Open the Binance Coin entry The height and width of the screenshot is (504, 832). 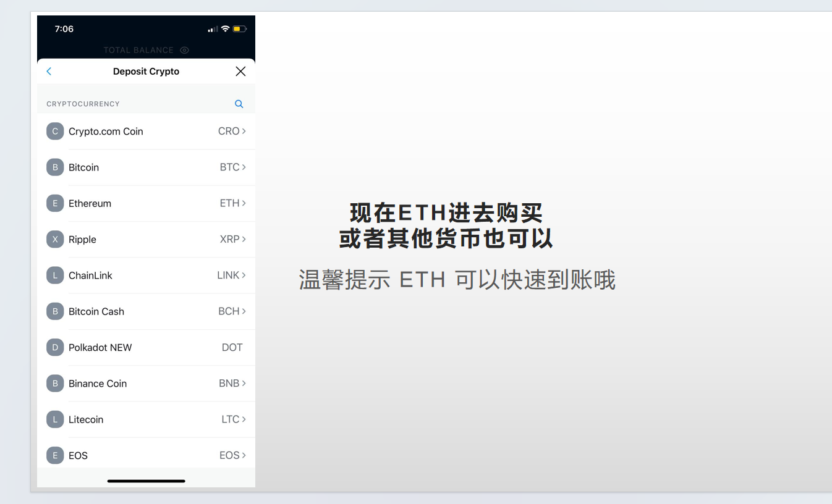(98, 384)
